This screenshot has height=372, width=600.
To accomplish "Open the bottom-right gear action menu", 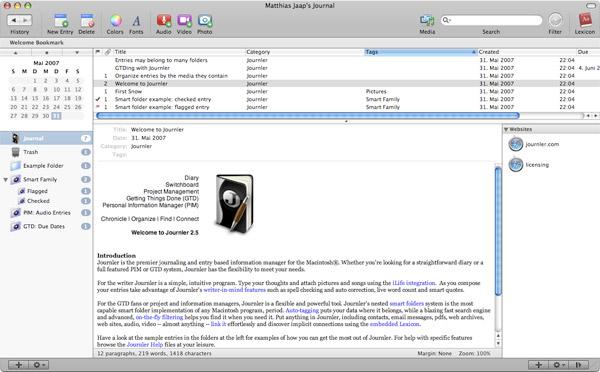I will pos(559,365).
